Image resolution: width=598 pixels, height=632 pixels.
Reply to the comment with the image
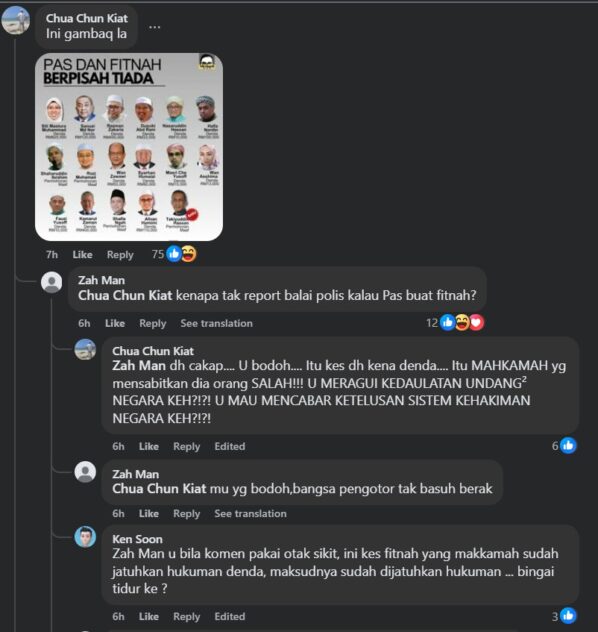coord(120,255)
